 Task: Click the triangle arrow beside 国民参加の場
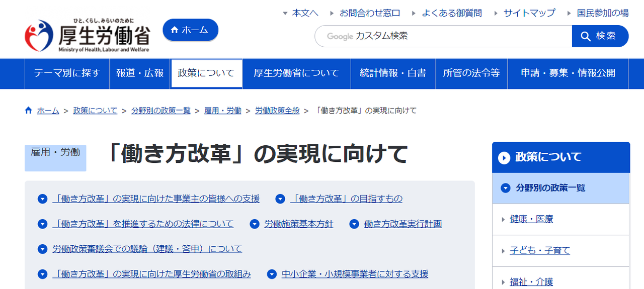pos(569,13)
